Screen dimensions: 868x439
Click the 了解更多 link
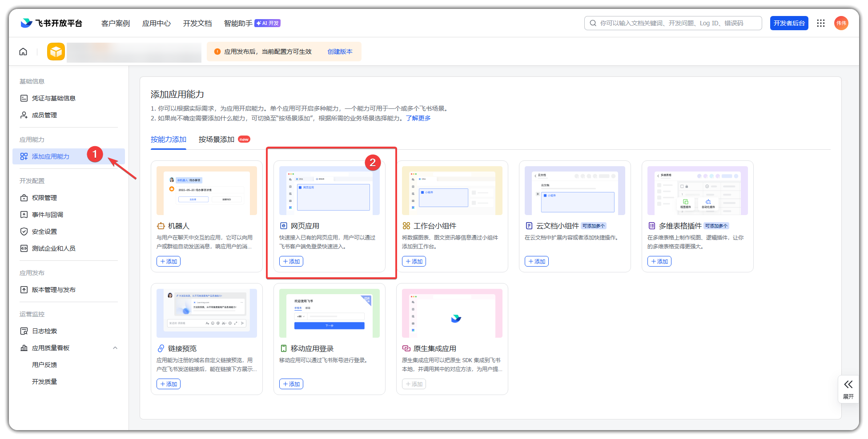click(x=418, y=118)
